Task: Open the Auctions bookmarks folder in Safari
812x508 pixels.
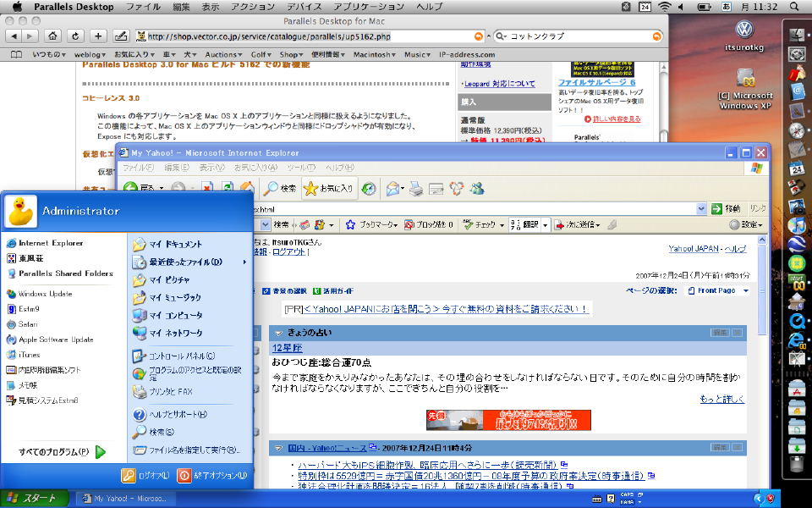Action: coord(223,54)
